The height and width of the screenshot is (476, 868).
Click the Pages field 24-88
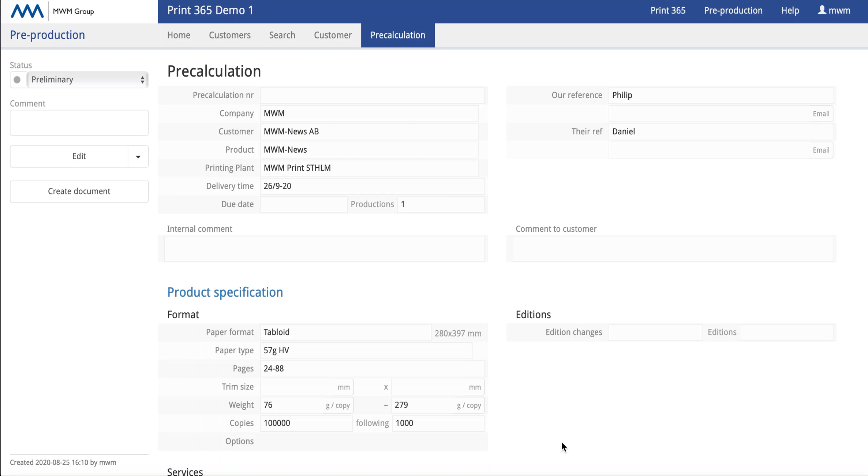[372, 369]
